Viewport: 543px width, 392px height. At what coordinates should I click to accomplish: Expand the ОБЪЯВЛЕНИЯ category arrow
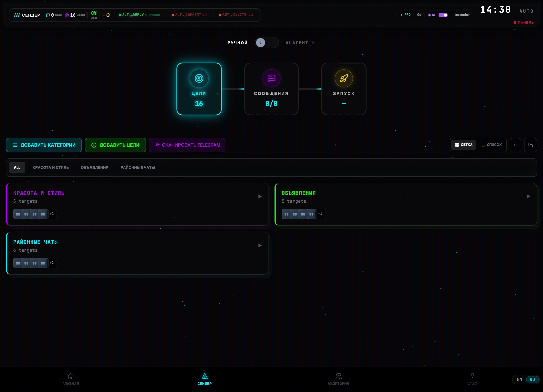click(528, 197)
